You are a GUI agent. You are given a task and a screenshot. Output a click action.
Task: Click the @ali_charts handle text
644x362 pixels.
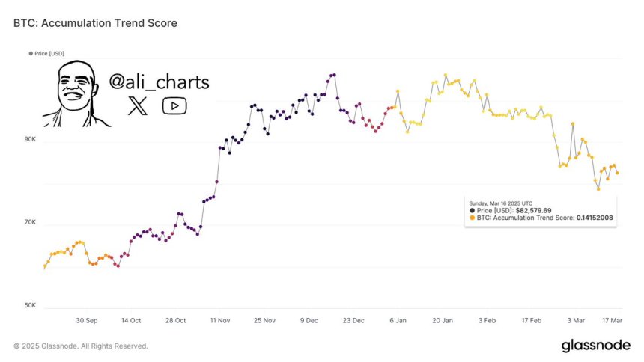(x=159, y=82)
